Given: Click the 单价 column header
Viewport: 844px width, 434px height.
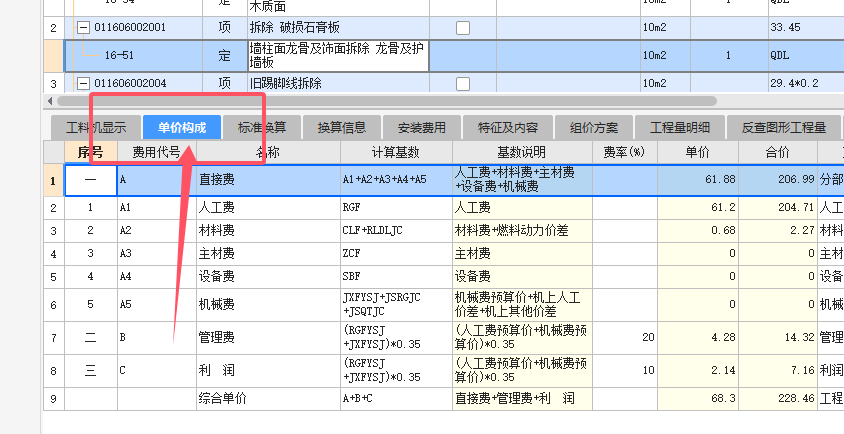Looking at the screenshot, I should 698,152.
